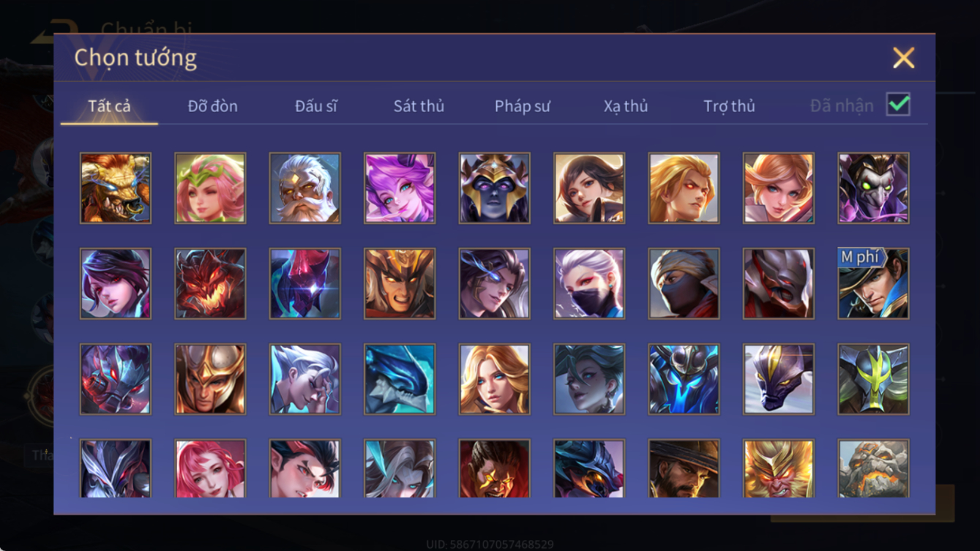The height and width of the screenshot is (551, 980).
Task: Switch to the Đỡ đòn tab
Action: pos(212,106)
